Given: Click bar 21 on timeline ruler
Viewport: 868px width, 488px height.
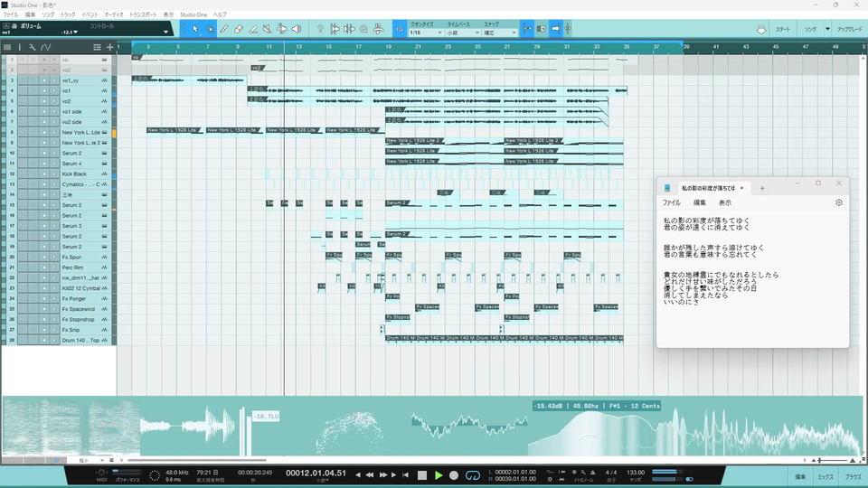Looking at the screenshot, I should [418, 47].
